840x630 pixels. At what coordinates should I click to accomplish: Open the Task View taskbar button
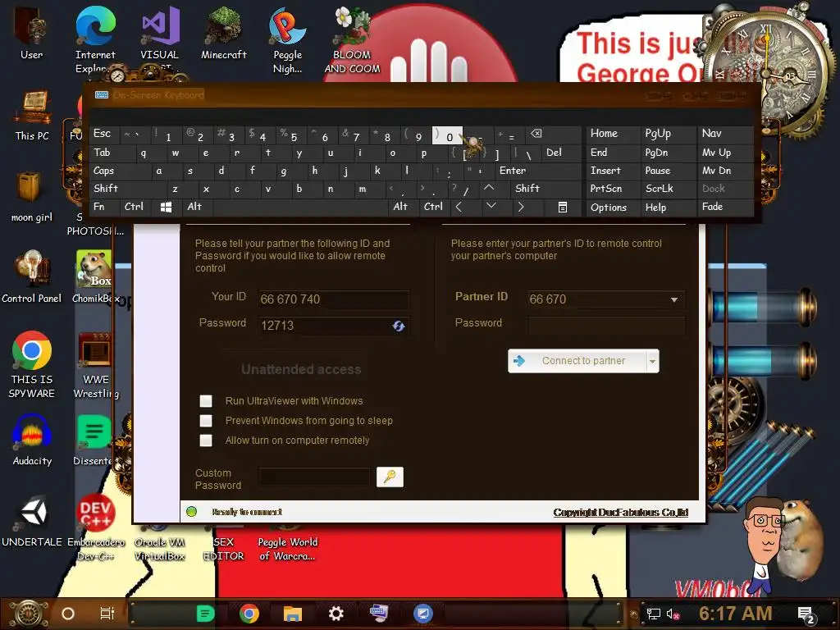pos(107,614)
